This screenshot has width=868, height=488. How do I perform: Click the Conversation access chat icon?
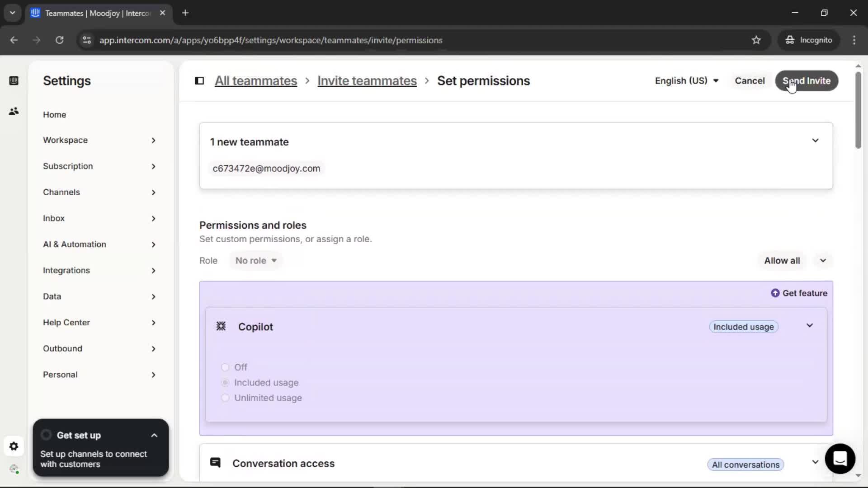coord(215,463)
